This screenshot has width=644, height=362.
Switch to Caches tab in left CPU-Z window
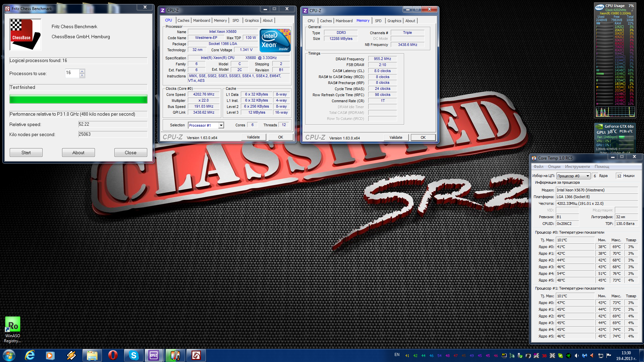pos(183,20)
